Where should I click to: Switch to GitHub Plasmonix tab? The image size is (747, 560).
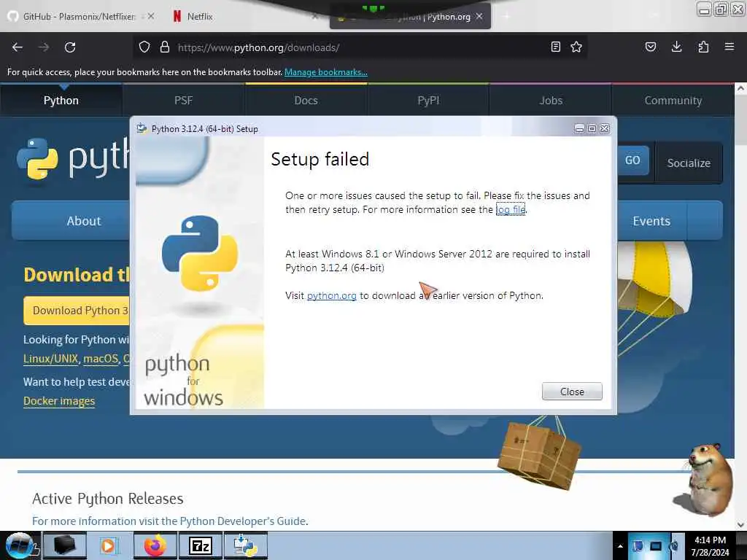pos(79,17)
